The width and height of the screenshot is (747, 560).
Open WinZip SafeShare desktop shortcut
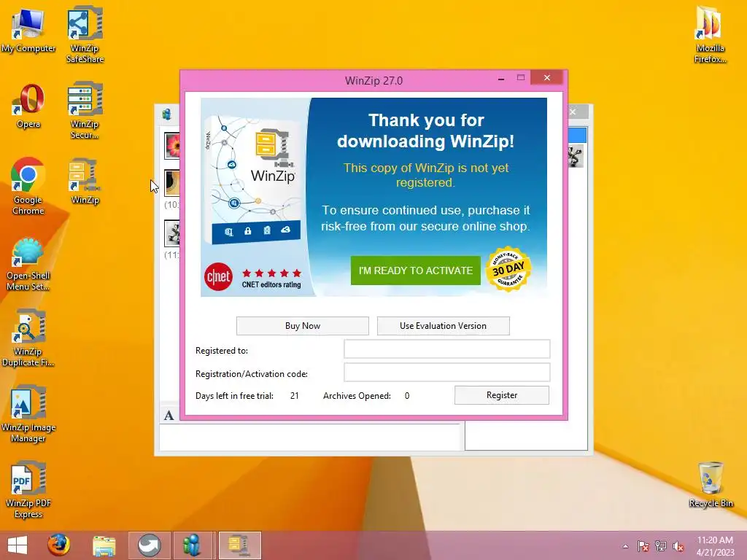[x=85, y=34]
